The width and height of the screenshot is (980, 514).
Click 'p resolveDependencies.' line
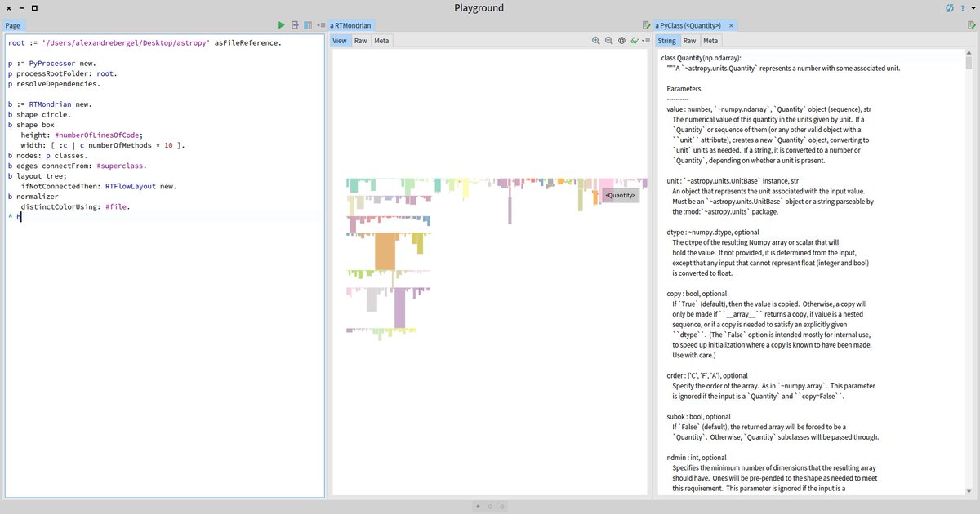[56, 84]
